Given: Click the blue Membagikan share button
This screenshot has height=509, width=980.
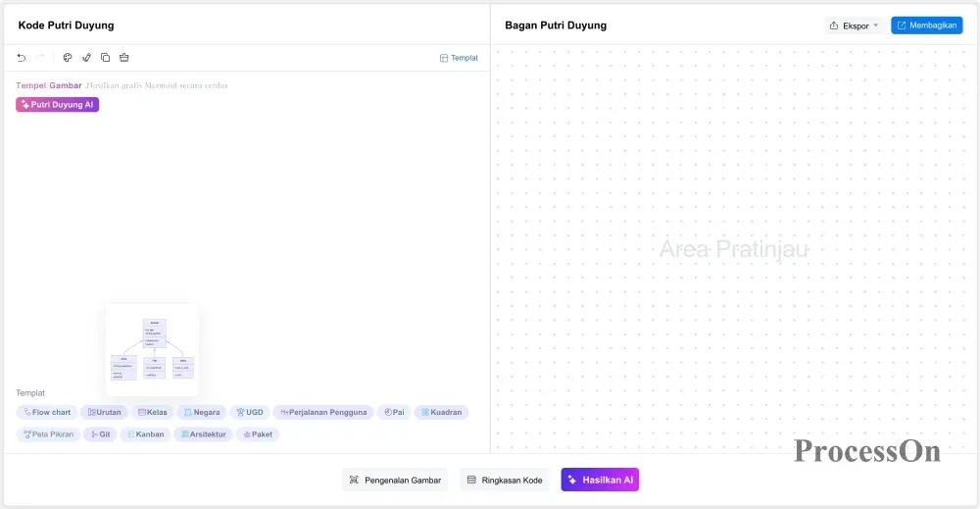Looking at the screenshot, I should pyautogui.click(x=927, y=25).
